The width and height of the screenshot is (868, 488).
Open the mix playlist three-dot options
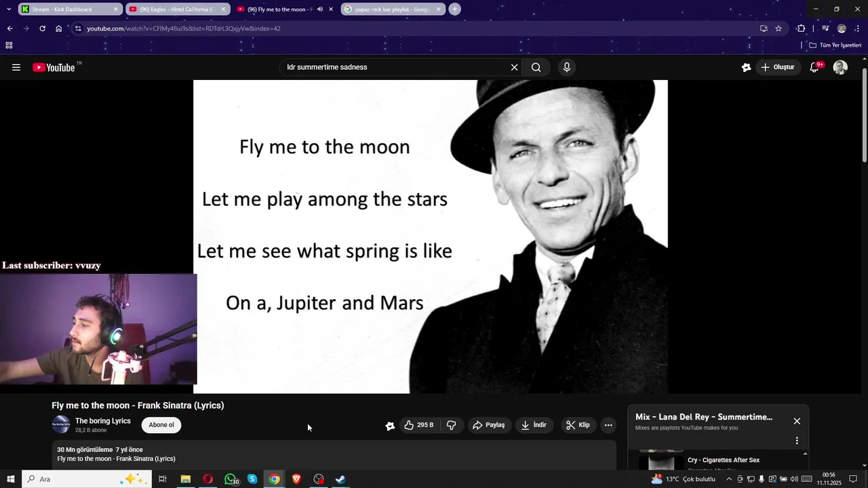pyautogui.click(x=797, y=441)
